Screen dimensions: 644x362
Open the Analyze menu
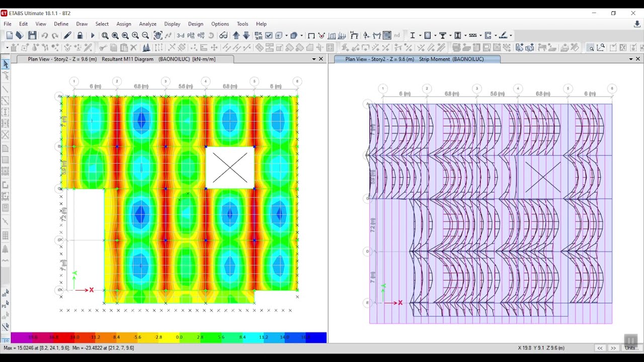tap(147, 24)
